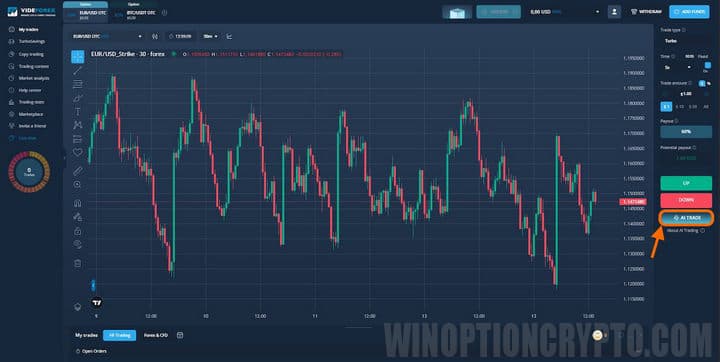Click the compare arrows icon beside the asset
720x362 pixels.
(155, 36)
